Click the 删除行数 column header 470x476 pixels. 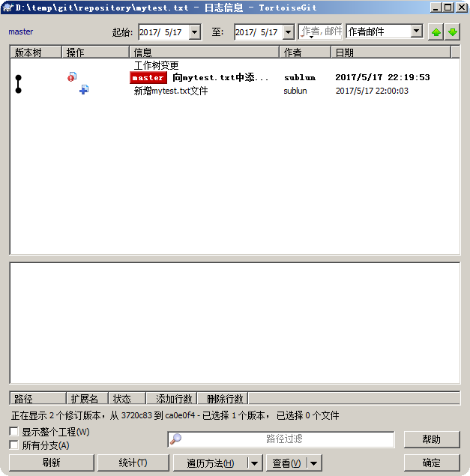pyautogui.click(x=223, y=398)
